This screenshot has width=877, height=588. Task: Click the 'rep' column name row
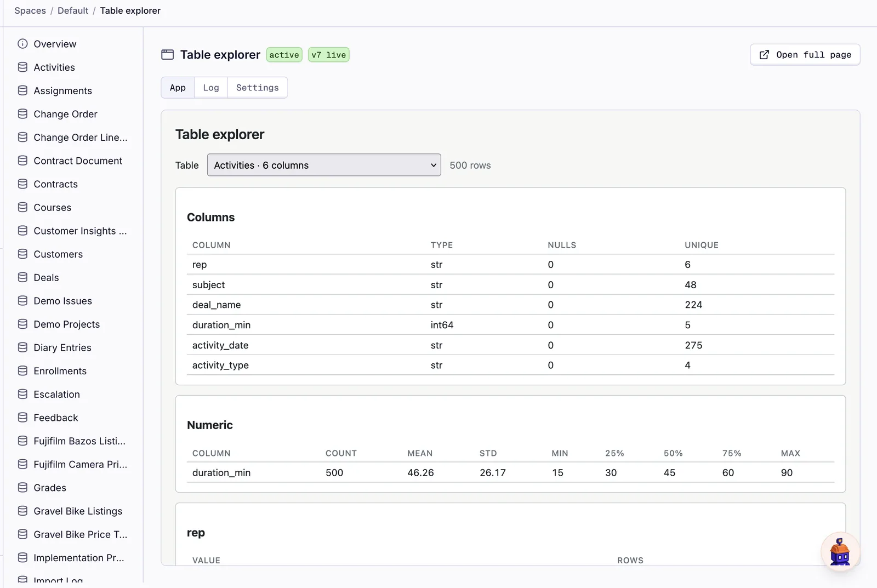tap(510, 265)
